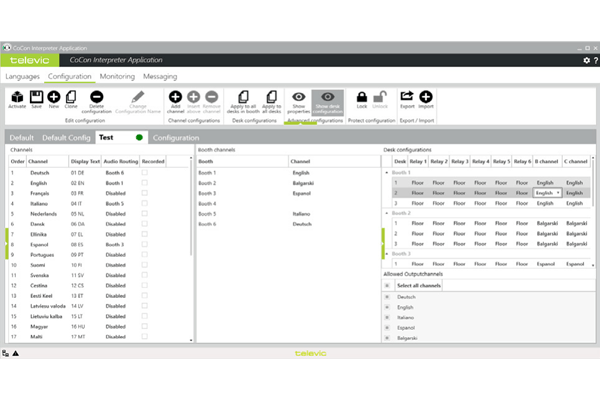Open the Languages tab
600x400 pixels.
click(x=23, y=77)
